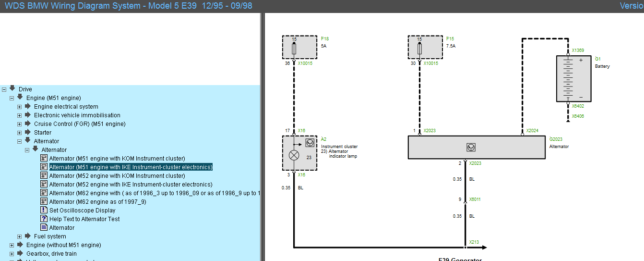Click arrow icon beside Drive
Viewport: 644px width, 261px height.
pos(12,88)
